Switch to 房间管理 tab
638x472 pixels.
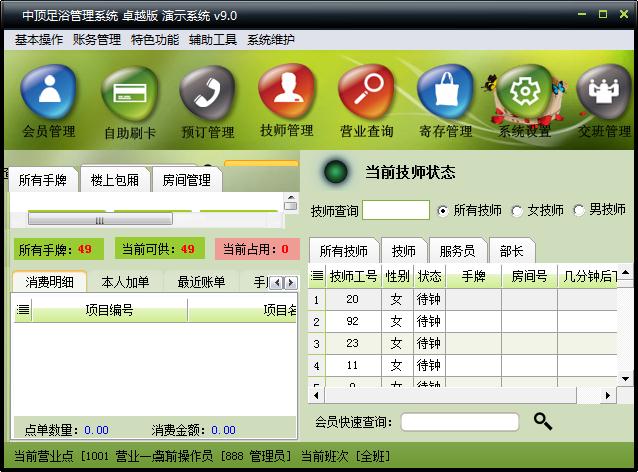point(187,180)
